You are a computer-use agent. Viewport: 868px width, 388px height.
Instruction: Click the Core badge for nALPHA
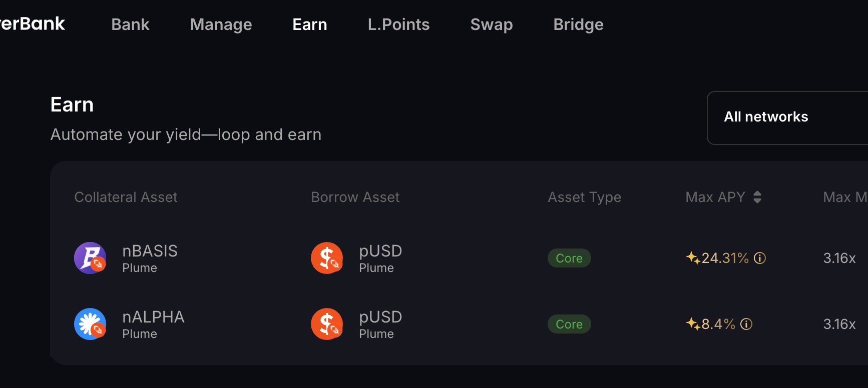(x=569, y=324)
